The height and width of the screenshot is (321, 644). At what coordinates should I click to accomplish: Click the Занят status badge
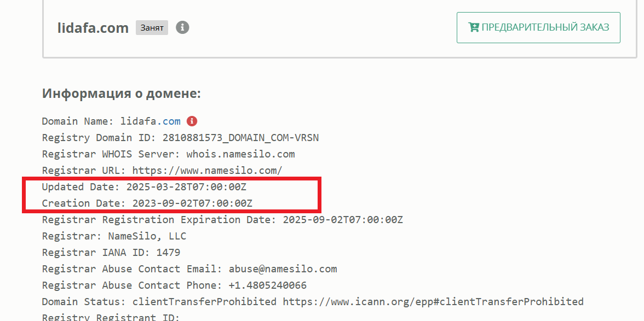152,28
